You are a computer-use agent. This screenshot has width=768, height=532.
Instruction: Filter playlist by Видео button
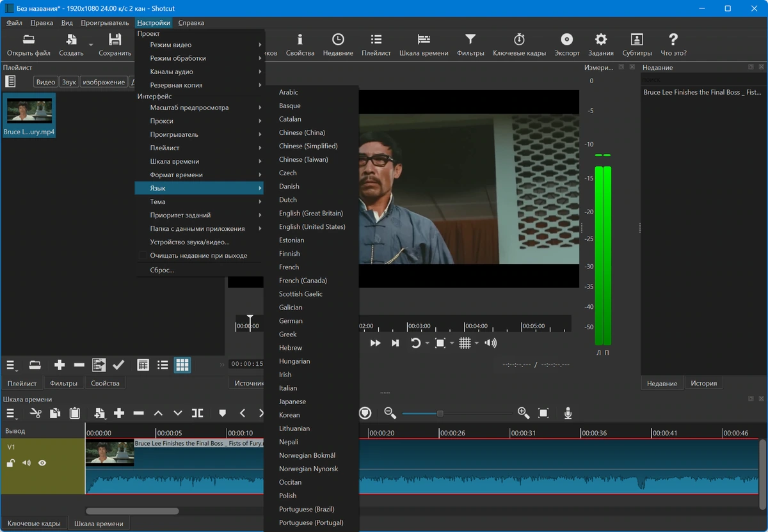coord(45,82)
